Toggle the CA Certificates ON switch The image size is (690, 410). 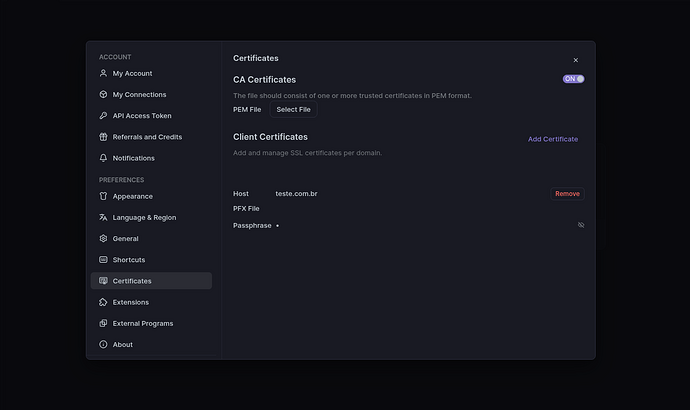click(573, 79)
